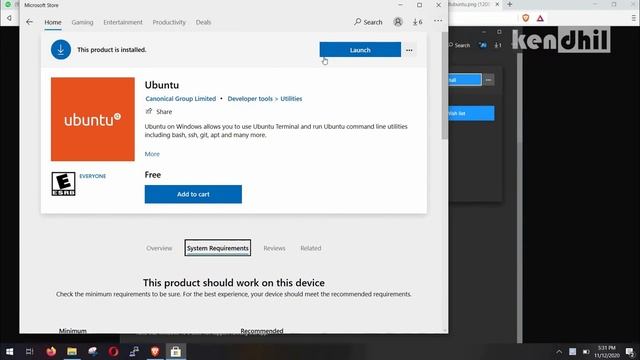Share the Ubuntu app listing
Image resolution: width=640 pixels, height=360 pixels.
click(x=159, y=111)
